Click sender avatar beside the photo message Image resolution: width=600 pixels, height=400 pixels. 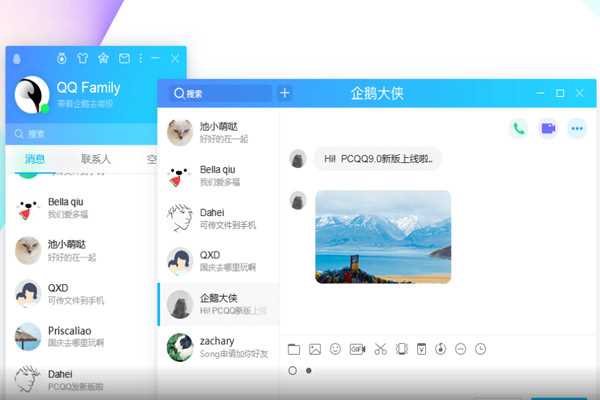point(298,201)
